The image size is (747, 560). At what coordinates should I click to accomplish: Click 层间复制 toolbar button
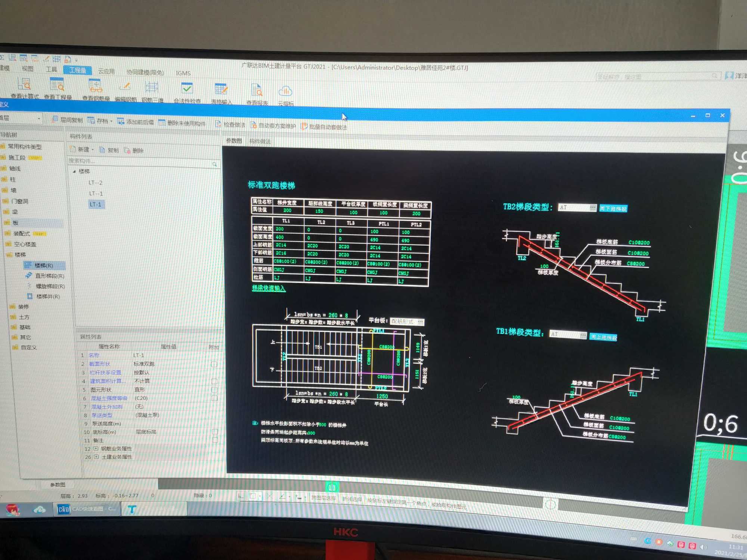(67, 120)
